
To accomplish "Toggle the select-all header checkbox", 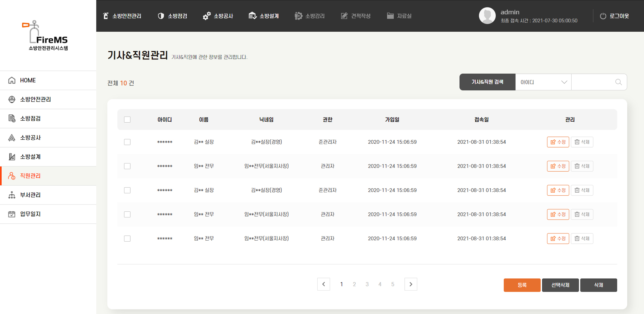I will coord(127,120).
